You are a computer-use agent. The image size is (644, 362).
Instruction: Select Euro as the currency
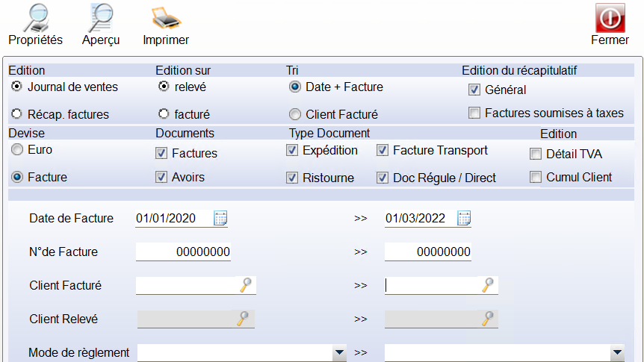(17, 150)
